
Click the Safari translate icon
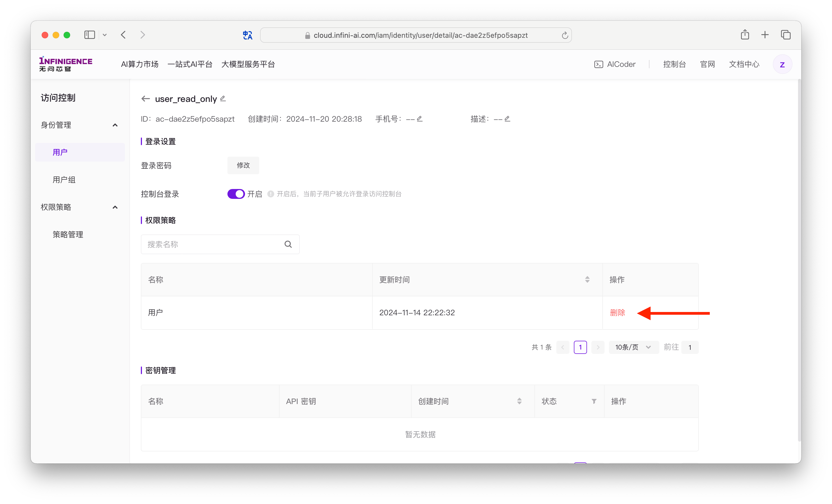(x=247, y=35)
